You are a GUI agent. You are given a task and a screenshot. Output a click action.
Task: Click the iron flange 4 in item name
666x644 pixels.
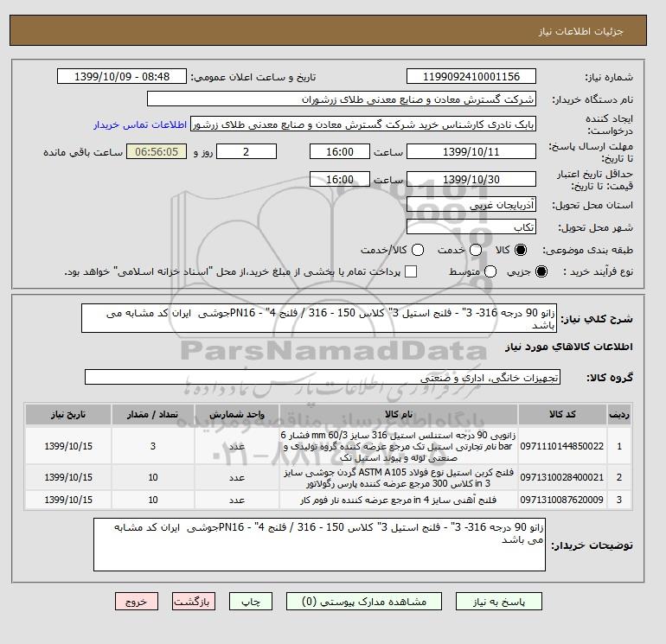pos(399,501)
